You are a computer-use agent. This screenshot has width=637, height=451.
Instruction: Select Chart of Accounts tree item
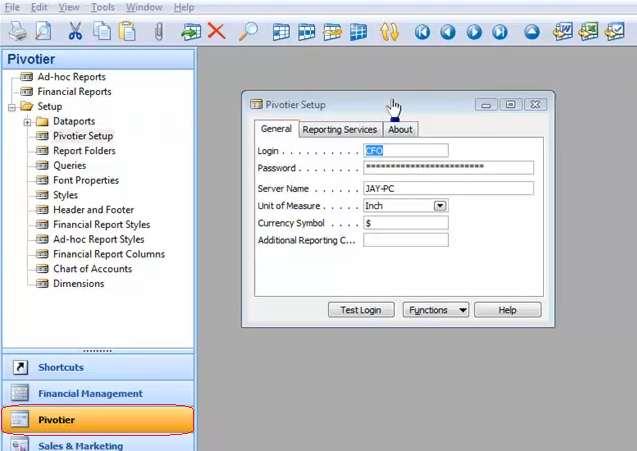[93, 269]
